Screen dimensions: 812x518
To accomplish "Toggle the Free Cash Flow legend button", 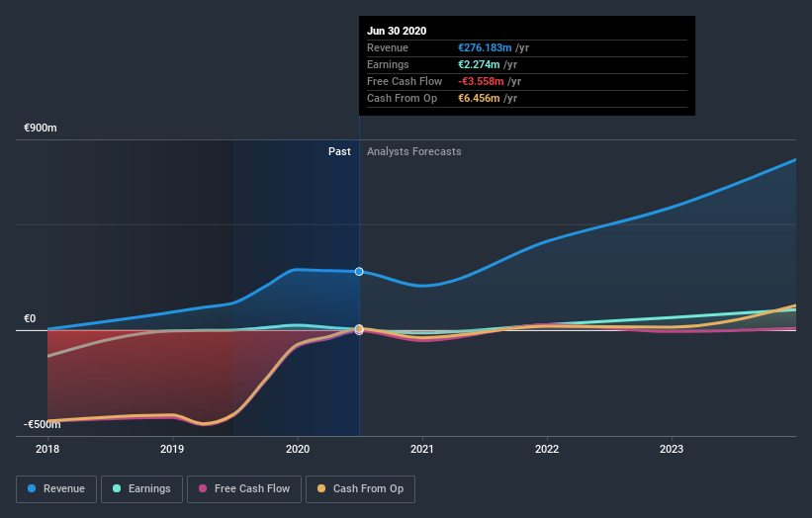I will click(x=244, y=489).
